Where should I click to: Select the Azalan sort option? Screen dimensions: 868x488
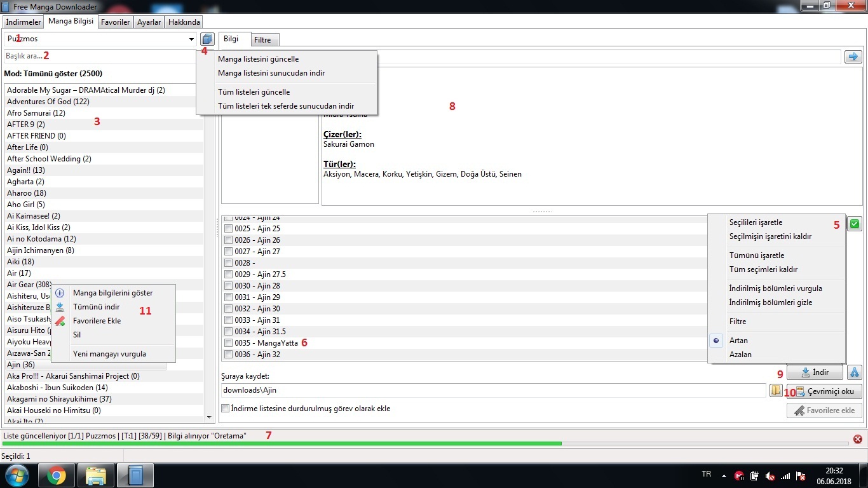point(776,355)
